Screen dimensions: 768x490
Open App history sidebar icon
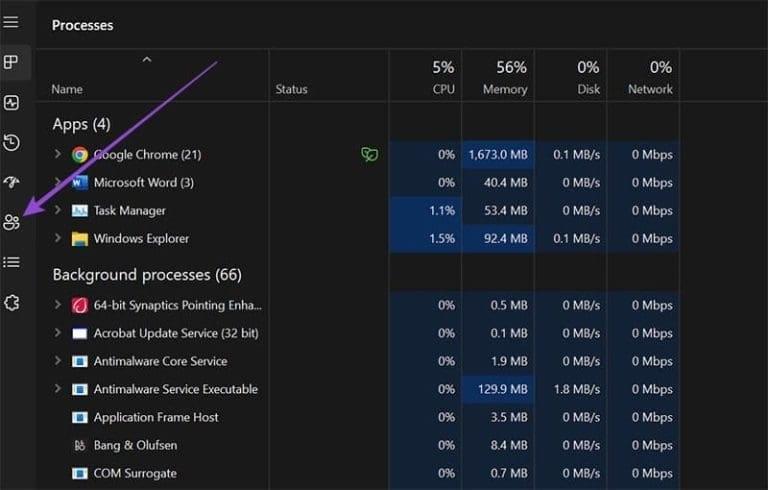11,142
